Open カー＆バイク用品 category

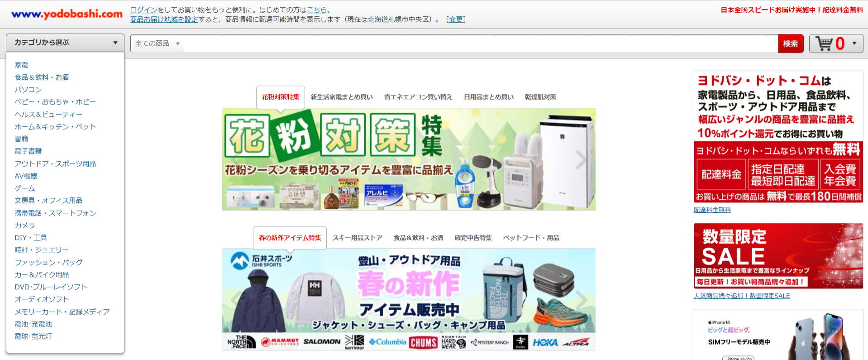coord(42,275)
